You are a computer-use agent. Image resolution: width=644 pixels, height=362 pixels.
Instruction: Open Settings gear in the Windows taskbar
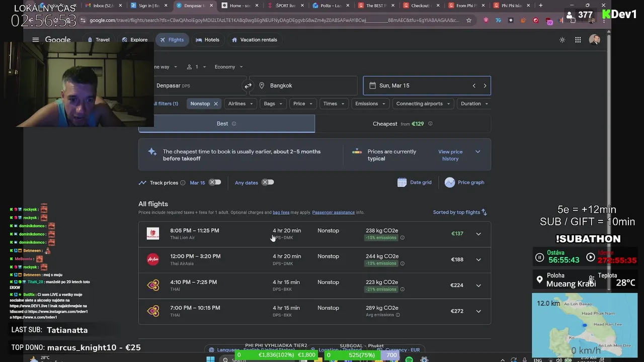click(x=424, y=359)
